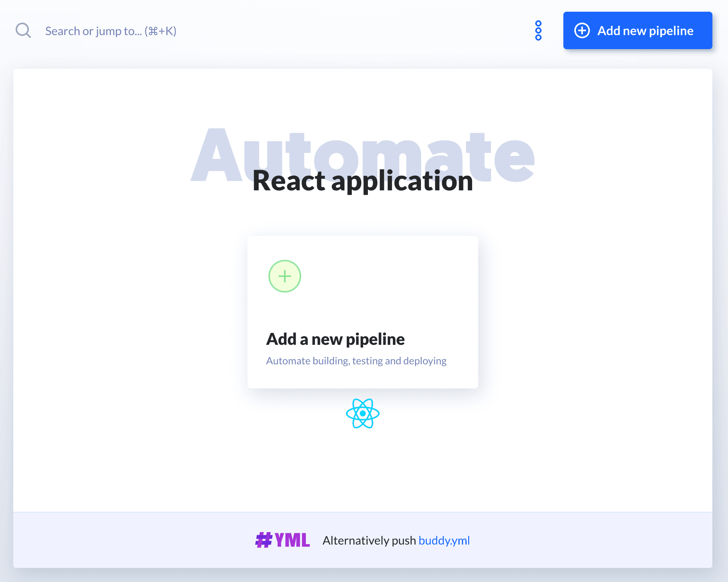Click the Add new pipeline button
Screen dimensions: 728x582
tap(637, 30)
